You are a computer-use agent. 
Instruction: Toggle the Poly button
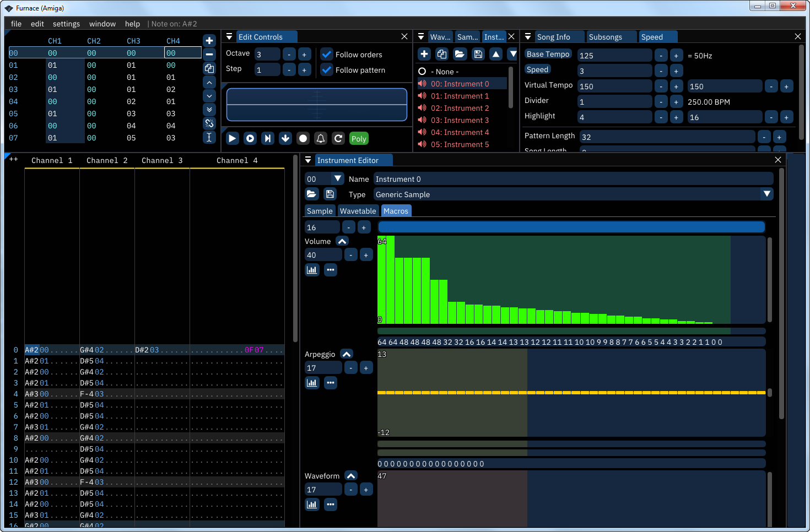pos(359,139)
